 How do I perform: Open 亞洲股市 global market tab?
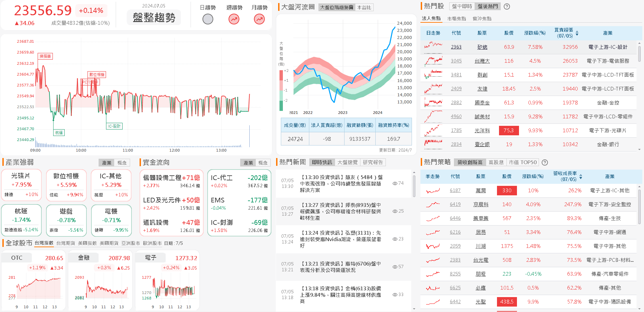131,243
